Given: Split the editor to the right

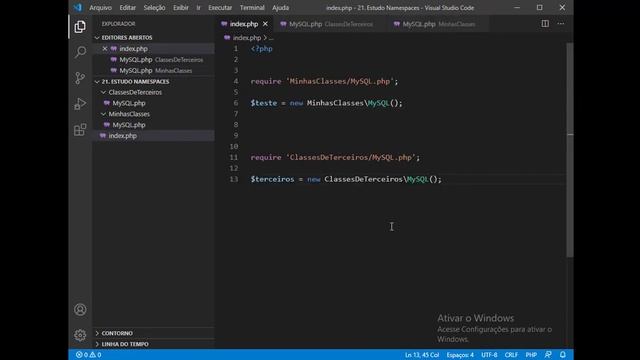Looking at the screenshot, I should tap(545, 24).
